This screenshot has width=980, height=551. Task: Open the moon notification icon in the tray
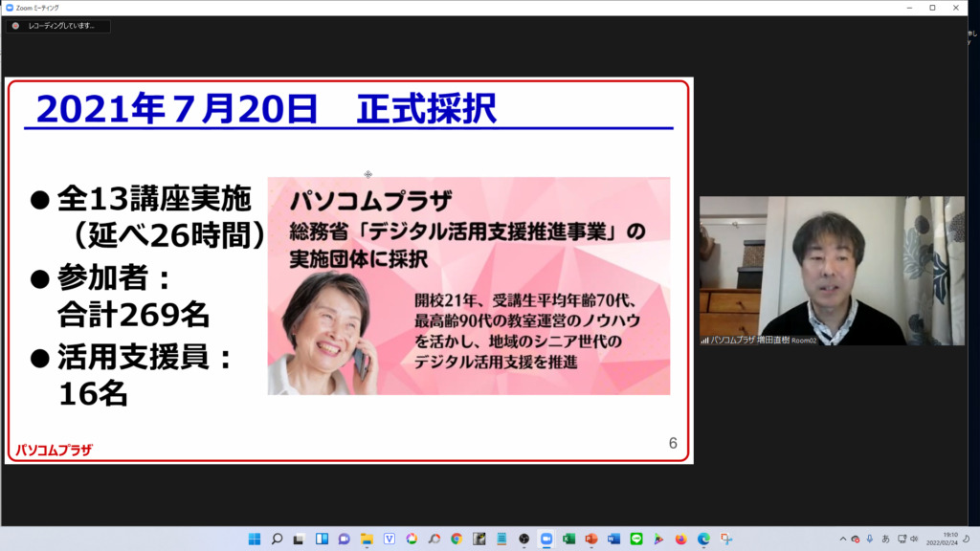[967, 540]
